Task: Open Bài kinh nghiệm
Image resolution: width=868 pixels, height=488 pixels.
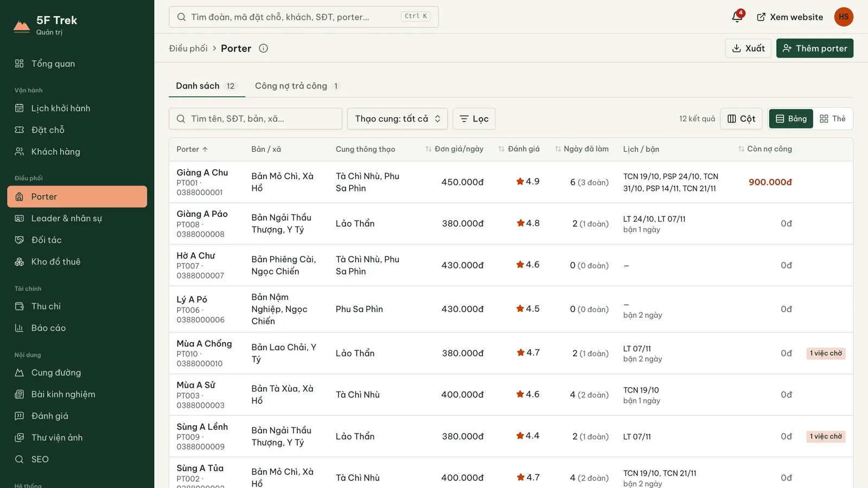Action: (77, 394)
